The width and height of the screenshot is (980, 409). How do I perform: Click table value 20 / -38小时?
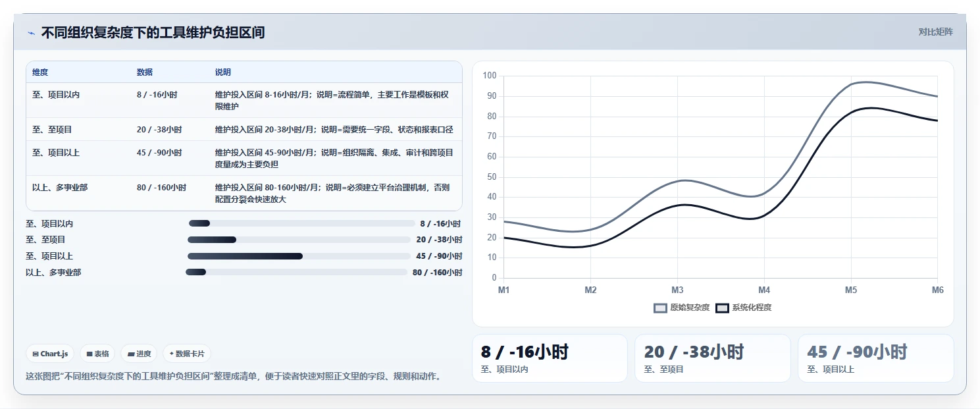coord(159,130)
